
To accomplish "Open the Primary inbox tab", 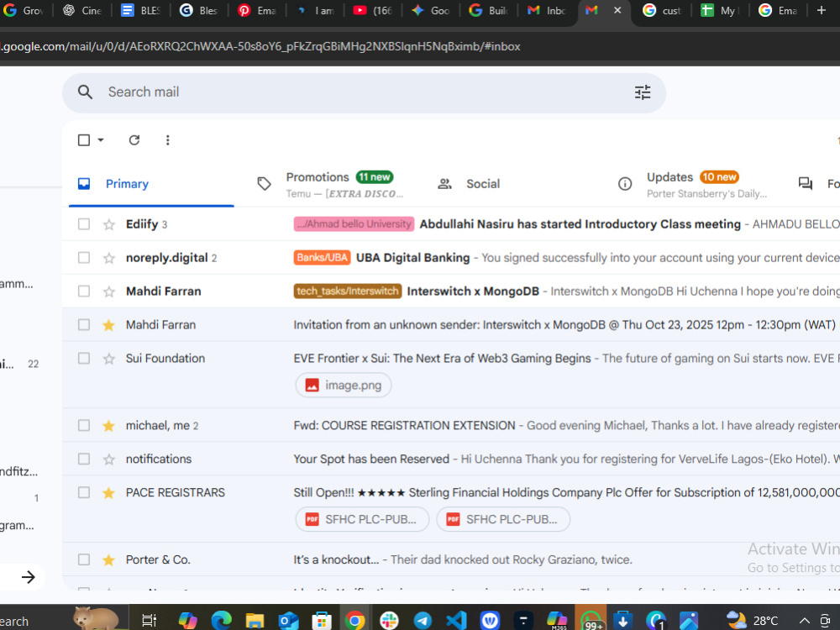I will click(151, 184).
